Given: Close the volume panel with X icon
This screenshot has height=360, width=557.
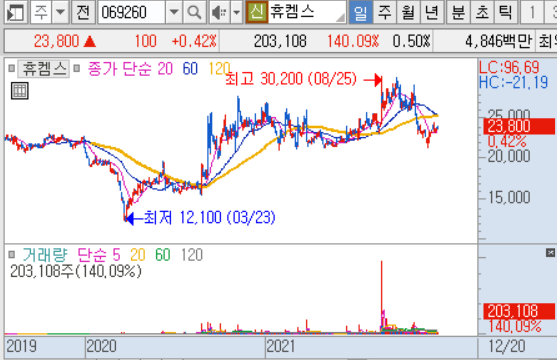Looking at the screenshot, I should point(550,253).
